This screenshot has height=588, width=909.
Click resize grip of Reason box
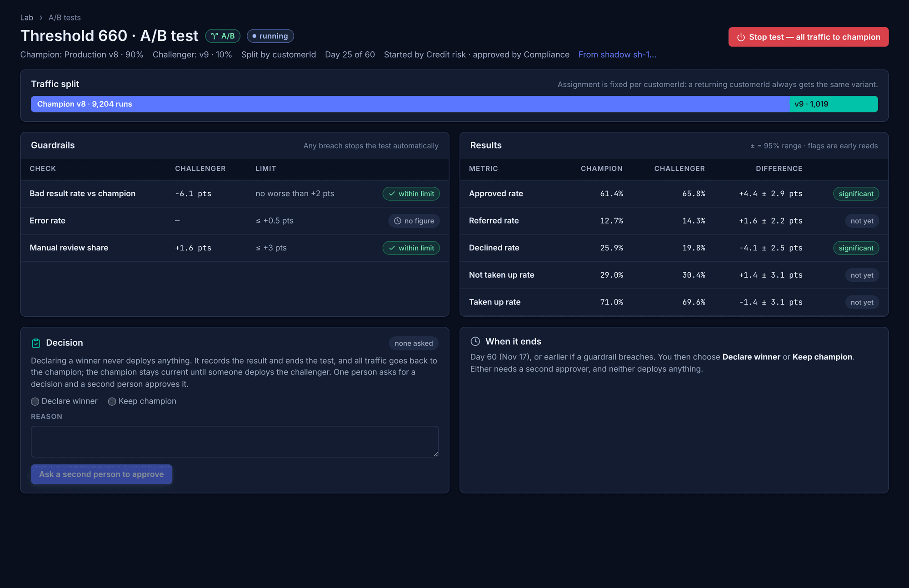pos(435,454)
